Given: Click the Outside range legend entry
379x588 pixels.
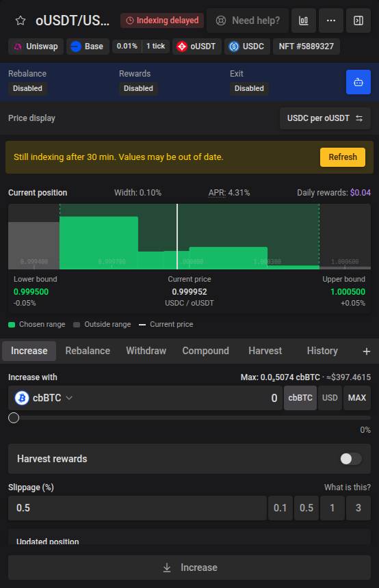Looking at the screenshot, I should pos(102,324).
